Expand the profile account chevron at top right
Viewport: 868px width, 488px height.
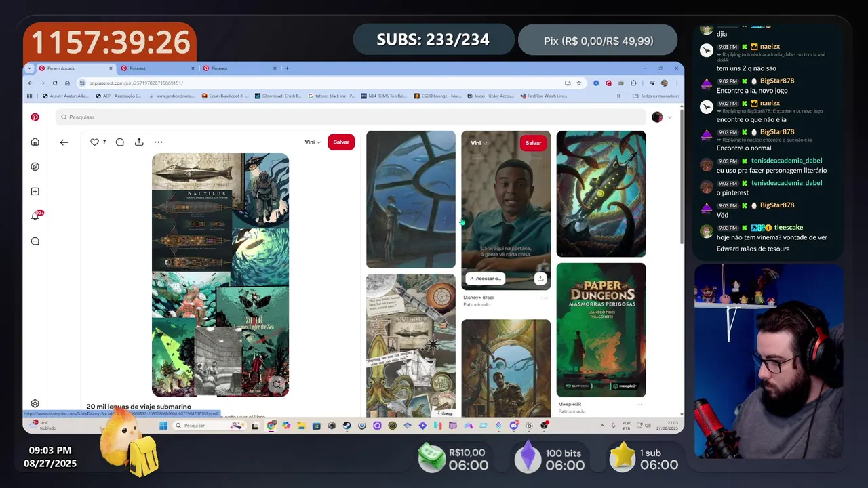pyautogui.click(x=669, y=117)
